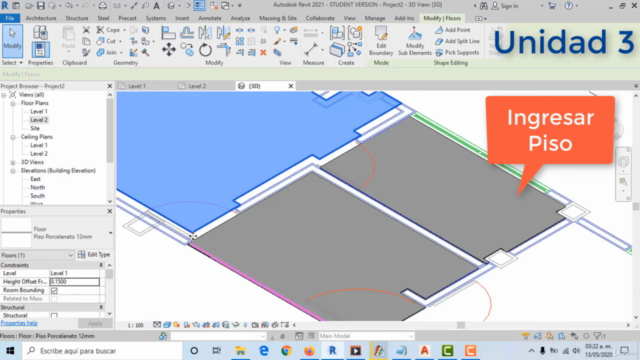Open Revit from the Windows taskbar
Viewport: 640px width, 360px height.
pos(332,351)
